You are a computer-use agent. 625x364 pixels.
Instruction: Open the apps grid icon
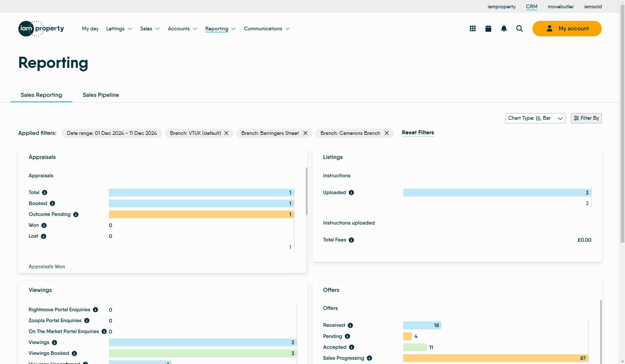click(473, 29)
